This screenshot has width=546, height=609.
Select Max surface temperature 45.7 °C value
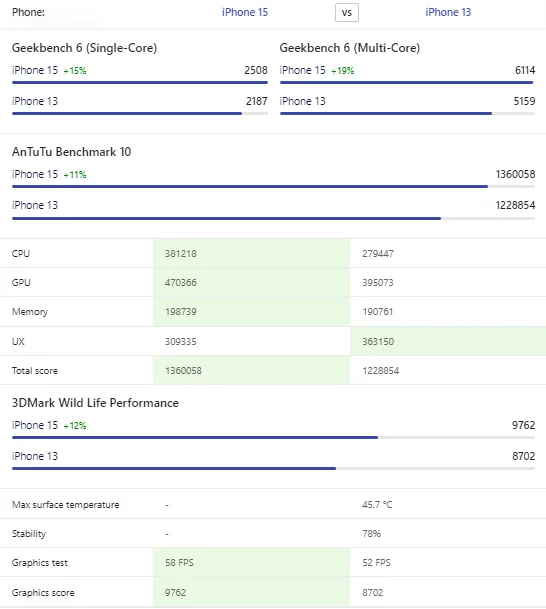pos(377,505)
